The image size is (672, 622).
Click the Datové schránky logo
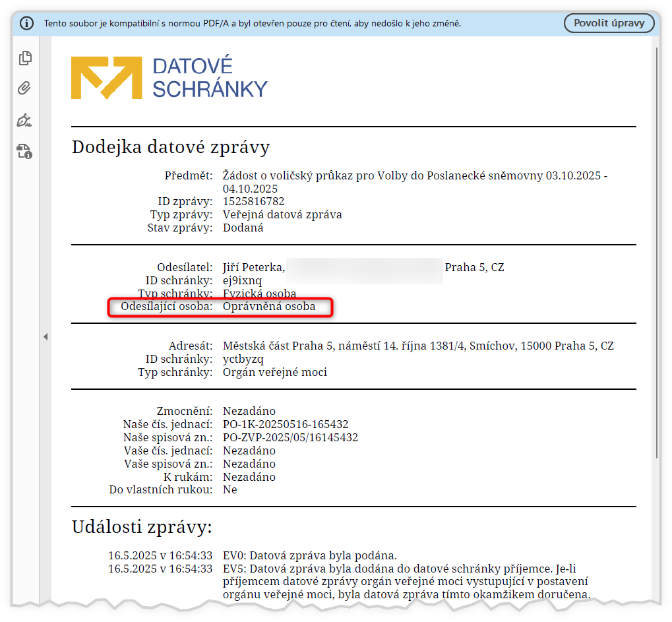click(169, 78)
